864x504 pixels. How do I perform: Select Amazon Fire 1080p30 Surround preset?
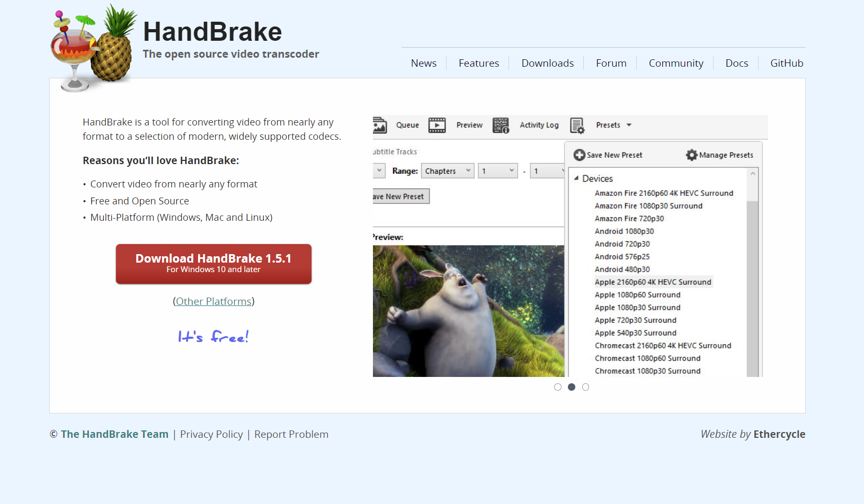click(648, 206)
